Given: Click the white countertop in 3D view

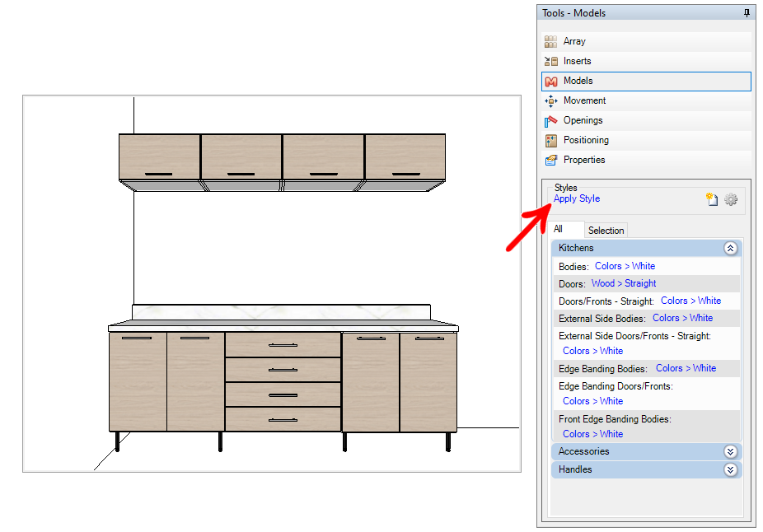Looking at the screenshot, I should 283,324.
